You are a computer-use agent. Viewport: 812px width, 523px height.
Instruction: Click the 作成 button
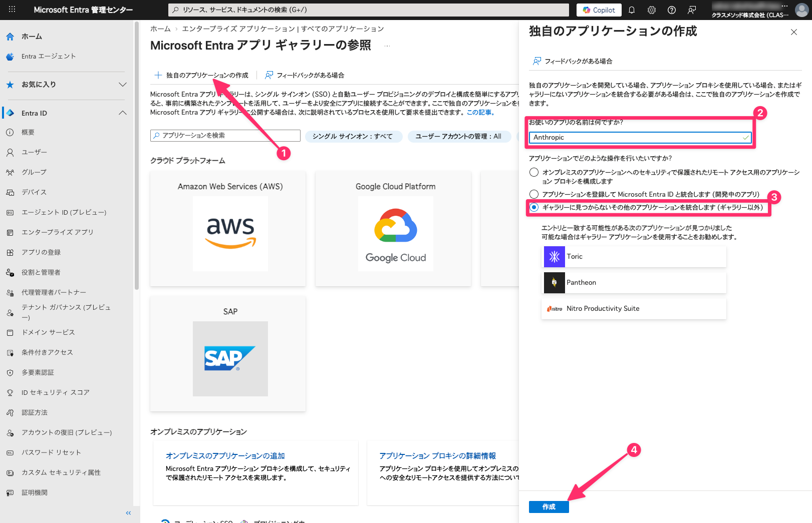(x=549, y=507)
